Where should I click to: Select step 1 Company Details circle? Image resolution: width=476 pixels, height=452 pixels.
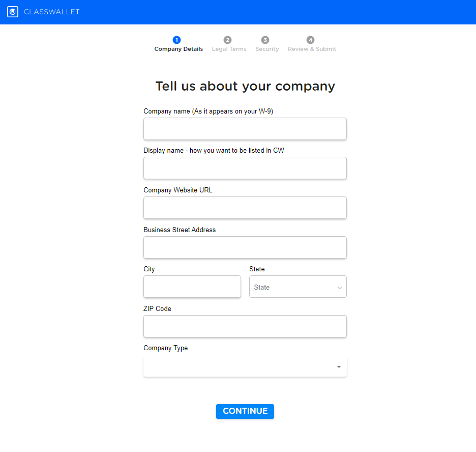click(176, 39)
